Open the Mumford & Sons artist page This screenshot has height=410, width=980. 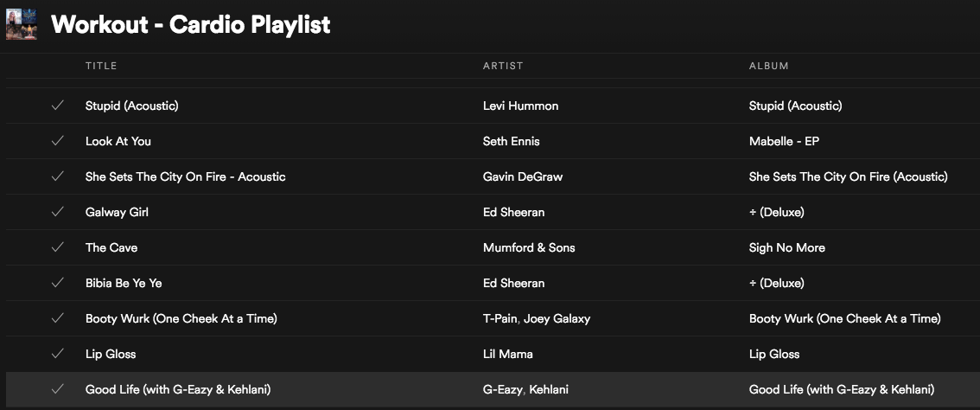(x=529, y=247)
